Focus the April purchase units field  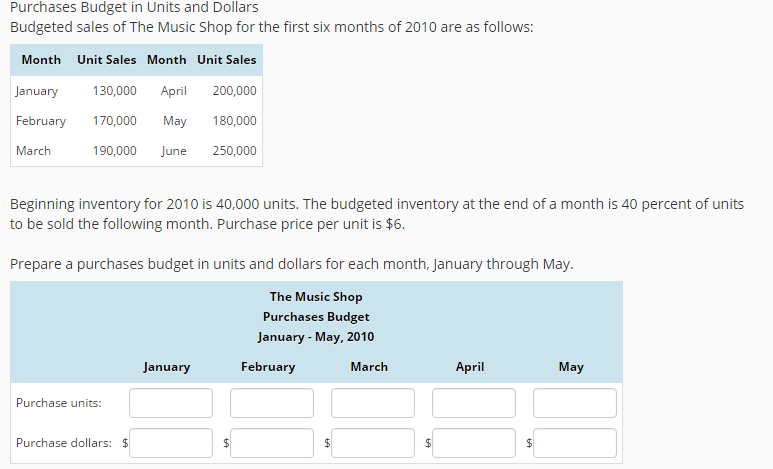click(474, 403)
